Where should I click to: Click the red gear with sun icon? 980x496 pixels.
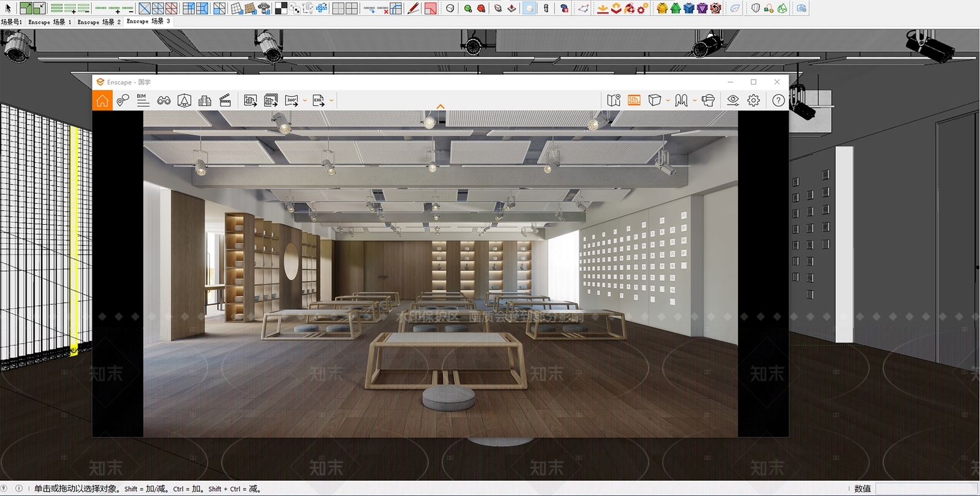tap(643, 8)
